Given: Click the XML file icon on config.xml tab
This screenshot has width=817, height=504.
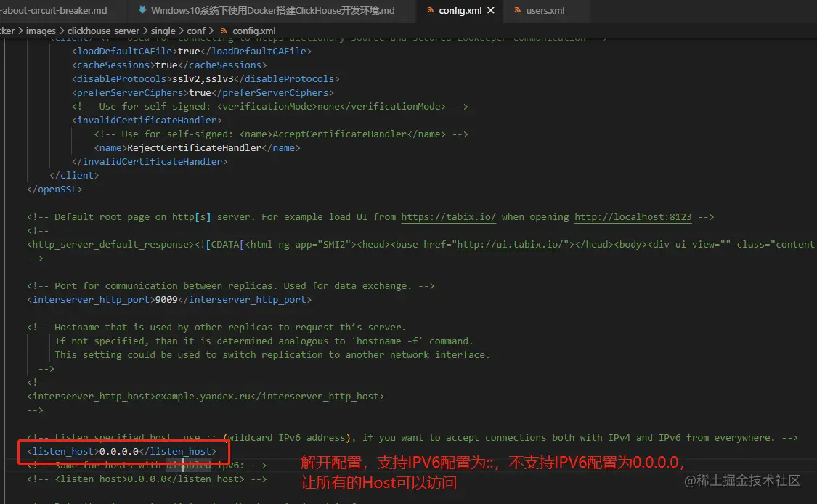Looking at the screenshot, I should pos(431,10).
